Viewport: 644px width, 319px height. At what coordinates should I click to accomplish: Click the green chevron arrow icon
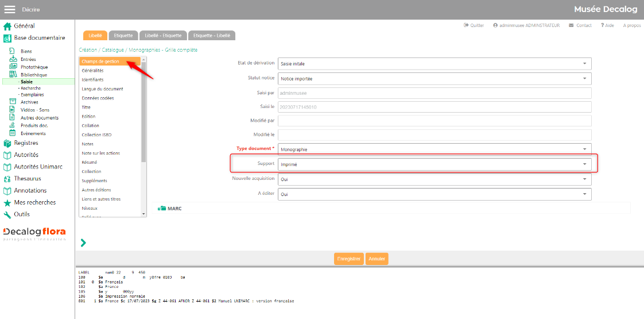click(x=83, y=243)
